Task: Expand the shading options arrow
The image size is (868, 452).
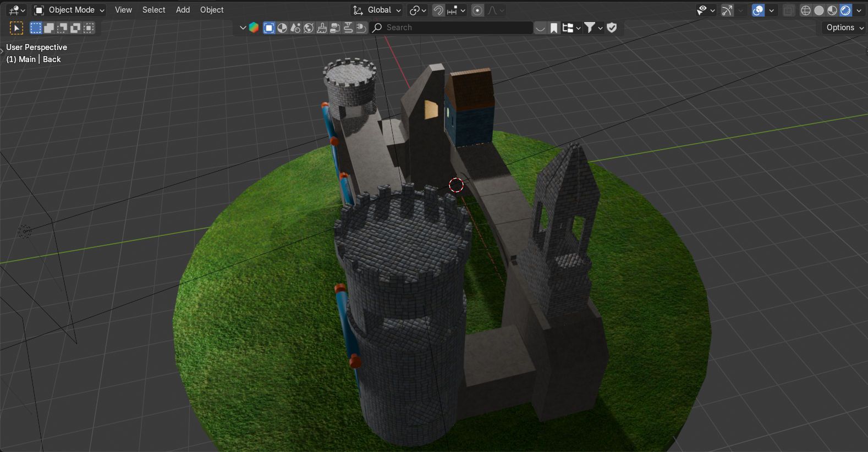Action: tap(859, 10)
